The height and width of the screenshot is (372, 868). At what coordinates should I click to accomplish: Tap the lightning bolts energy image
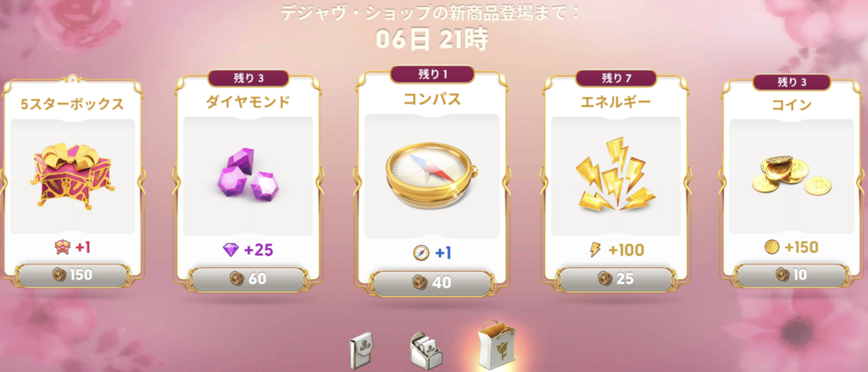click(615, 175)
